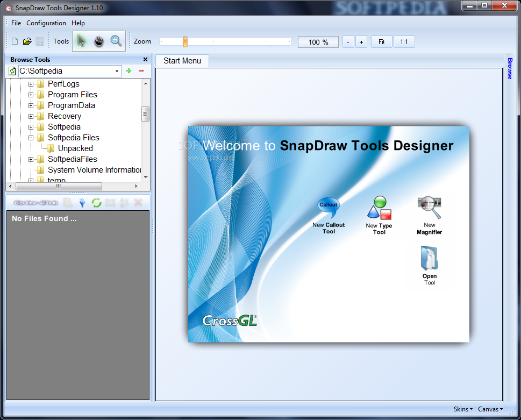Click the SnapDraw app icon in title bar

click(9, 8)
